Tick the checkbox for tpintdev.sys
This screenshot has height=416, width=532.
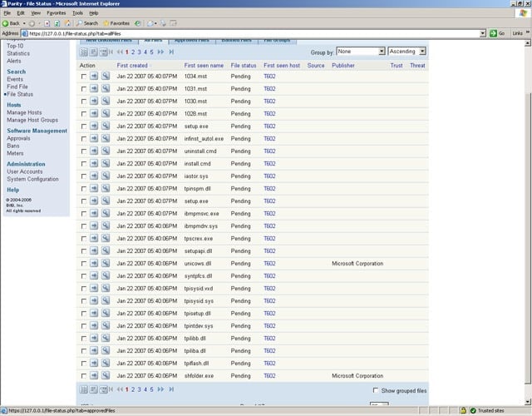pyautogui.click(x=83, y=326)
